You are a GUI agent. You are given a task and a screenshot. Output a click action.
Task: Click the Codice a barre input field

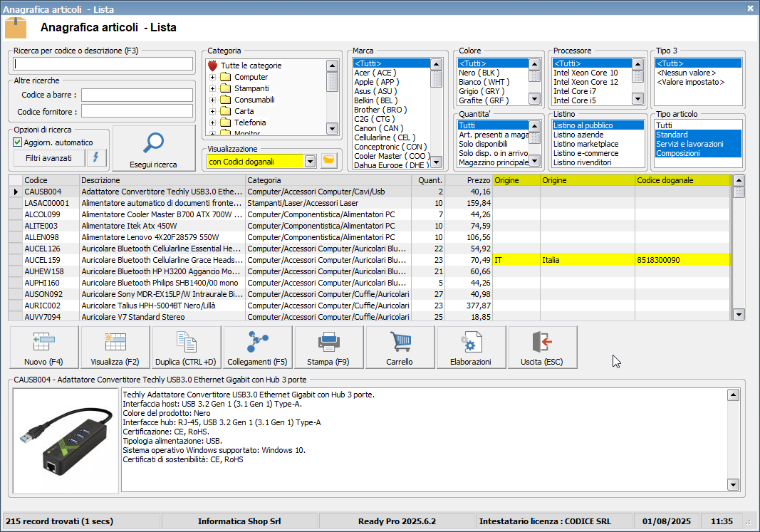[x=137, y=94]
